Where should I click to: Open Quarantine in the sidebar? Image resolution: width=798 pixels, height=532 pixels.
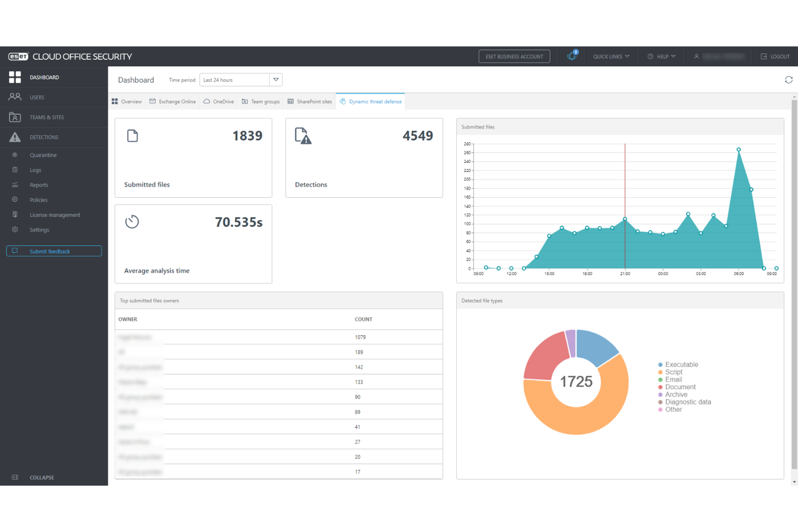pyautogui.click(x=43, y=155)
